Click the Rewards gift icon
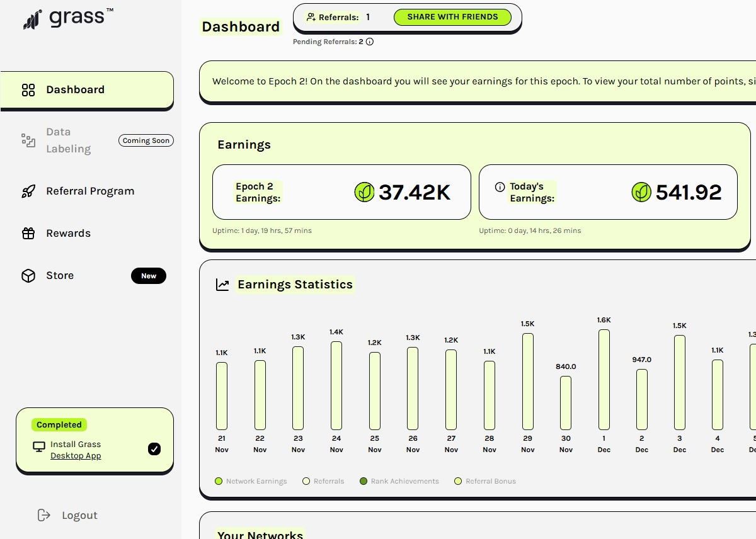 [28, 234]
